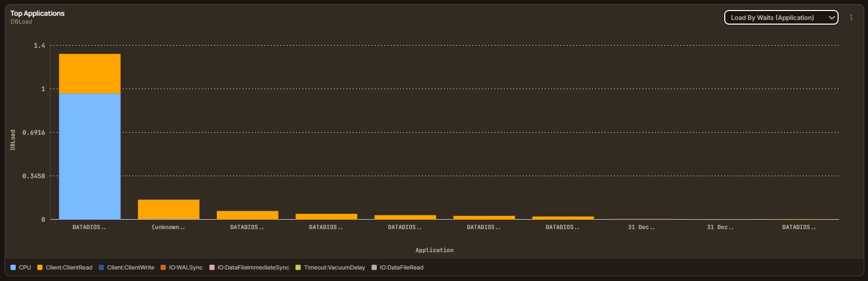Open the Load By Waits (Application) dropdown
Image resolution: width=868 pixels, height=281 pixels.
(x=781, y=17)
